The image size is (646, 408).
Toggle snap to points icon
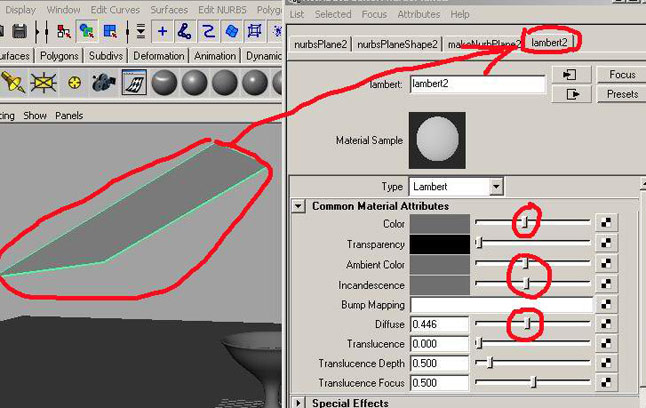(x=208, y=31)
